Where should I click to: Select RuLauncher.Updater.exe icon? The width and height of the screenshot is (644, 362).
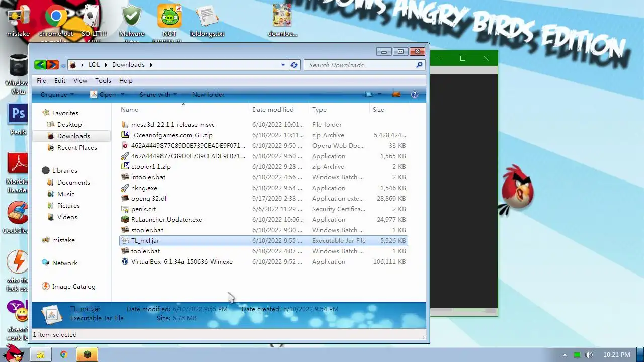(x=125, y=219)
